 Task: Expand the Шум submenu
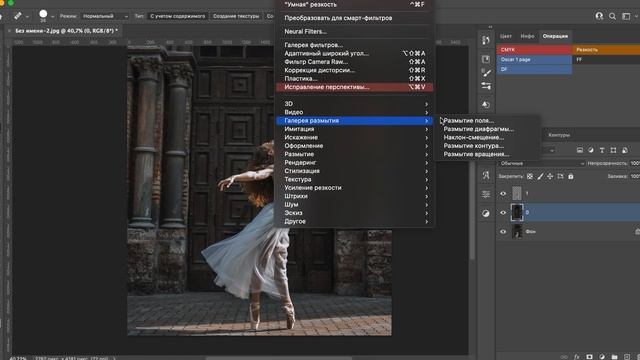click(354, 204)
